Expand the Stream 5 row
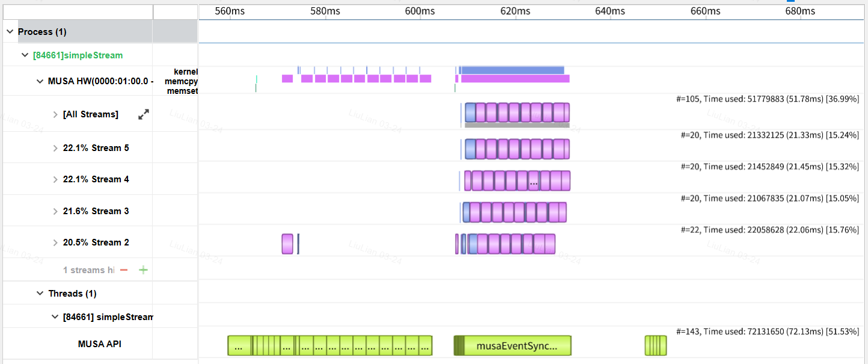Image resolution: width=868 pixels, height=364 pixels. (55, 148)
